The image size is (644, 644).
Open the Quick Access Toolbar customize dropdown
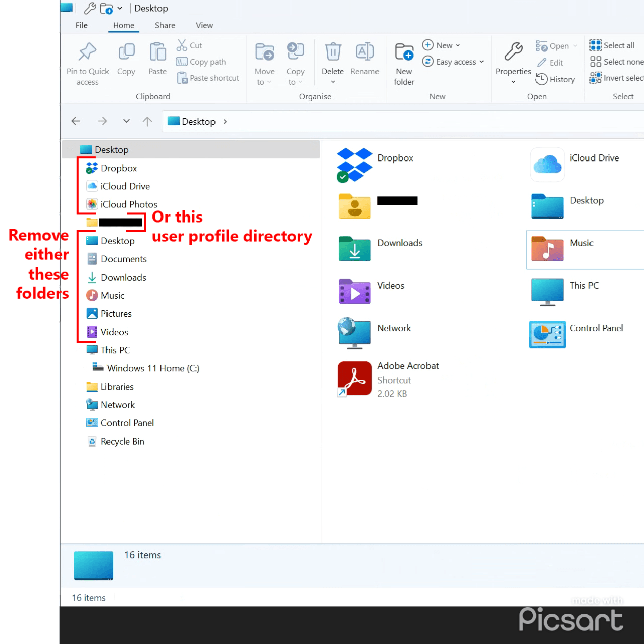[x=120, y=8]
